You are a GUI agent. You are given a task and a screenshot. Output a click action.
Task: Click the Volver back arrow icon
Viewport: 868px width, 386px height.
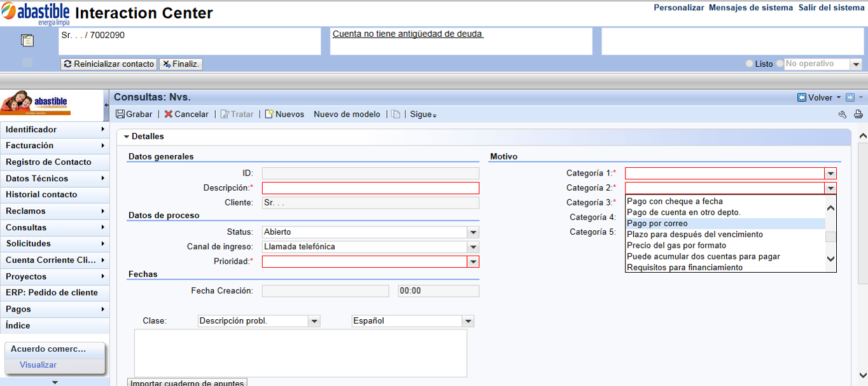pyautogui.click(x=802, y=97)
